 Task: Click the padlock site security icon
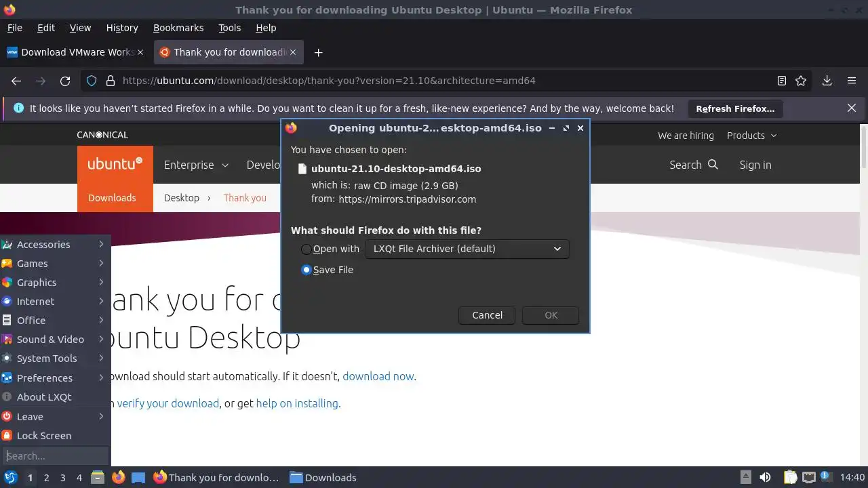111,81
